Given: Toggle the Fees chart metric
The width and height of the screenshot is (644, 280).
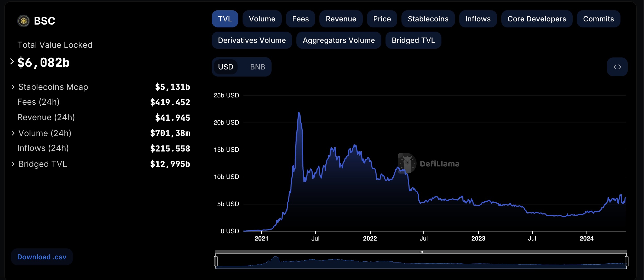Looking at the screenshot, I should (300, 19).
